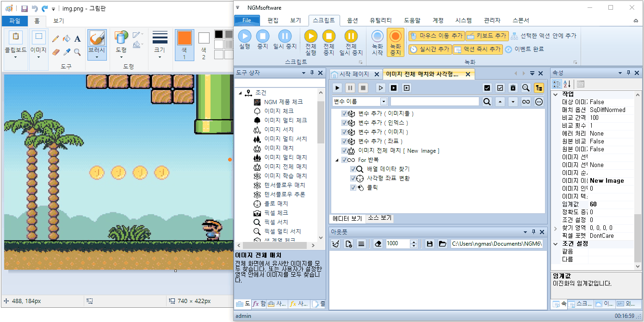The width and height of the screenshot is (644, 322).
Task: Collapse the For 반복 tree node
Action: click(x=336, y=160)
